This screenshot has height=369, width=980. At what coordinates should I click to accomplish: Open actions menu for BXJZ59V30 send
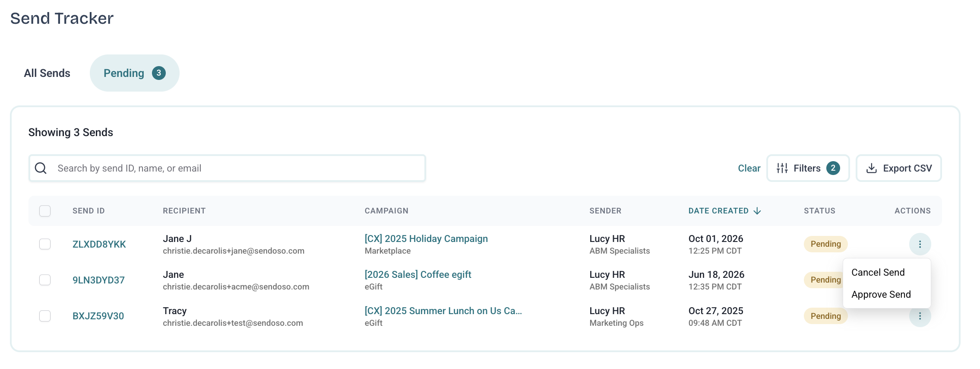pyautogui.click(x=920, y=316)
